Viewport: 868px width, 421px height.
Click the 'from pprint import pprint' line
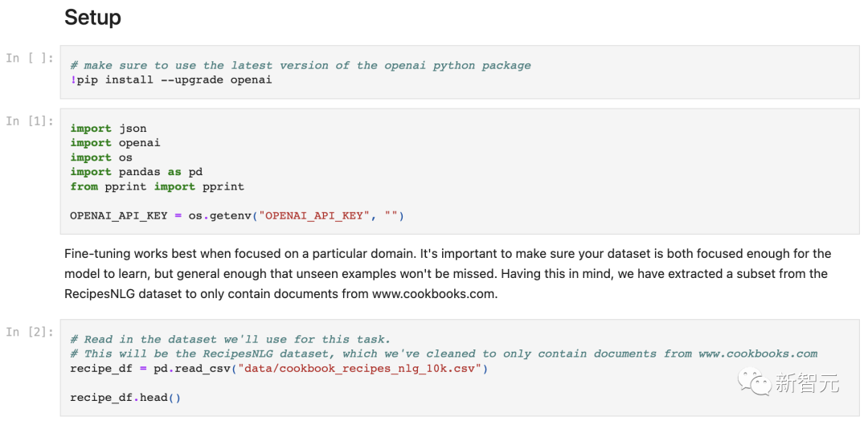tap(157, 186)
